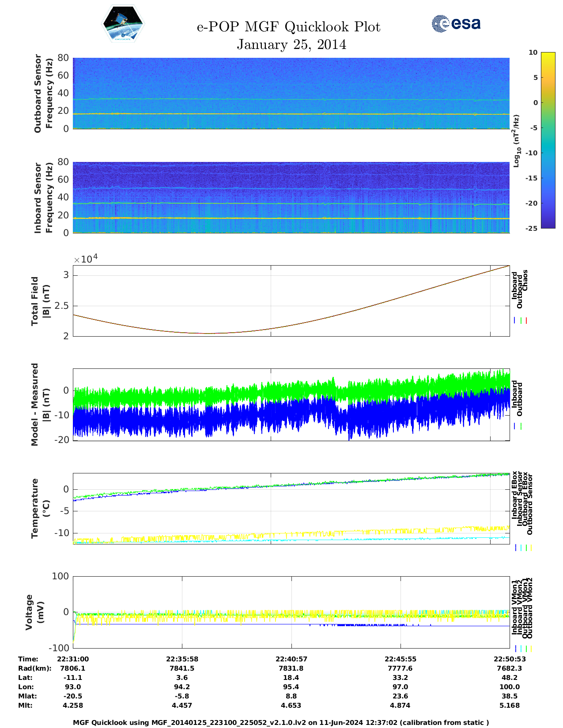This screenshot has width=563, height=728.
Task: Click inside the Model - Measured plot
Action: [291, 405]
